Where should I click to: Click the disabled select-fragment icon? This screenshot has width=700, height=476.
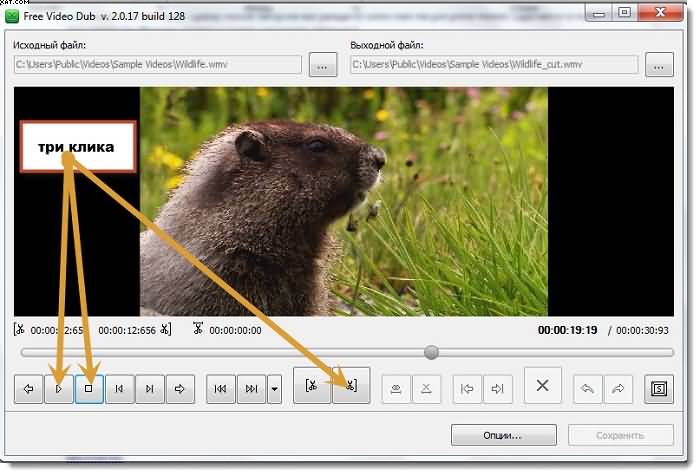(x=396, y=389)
